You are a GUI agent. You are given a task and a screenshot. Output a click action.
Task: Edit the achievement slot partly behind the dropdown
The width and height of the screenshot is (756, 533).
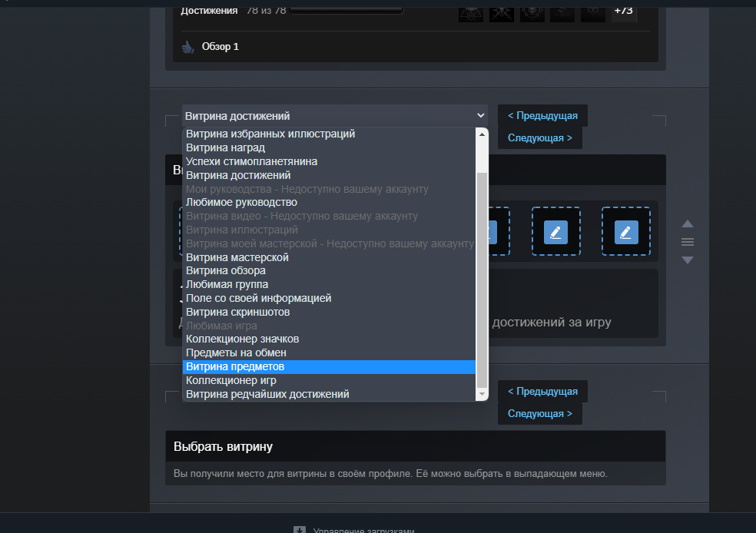(x=499, y=232)
